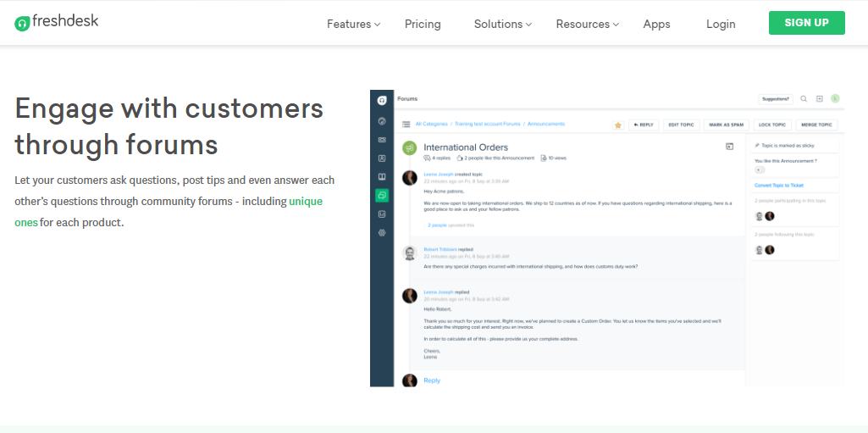The height and width of the screenshot is (433, 868).
Task: Open Robert Tribbiani's name link
Action: coord(440,249)
